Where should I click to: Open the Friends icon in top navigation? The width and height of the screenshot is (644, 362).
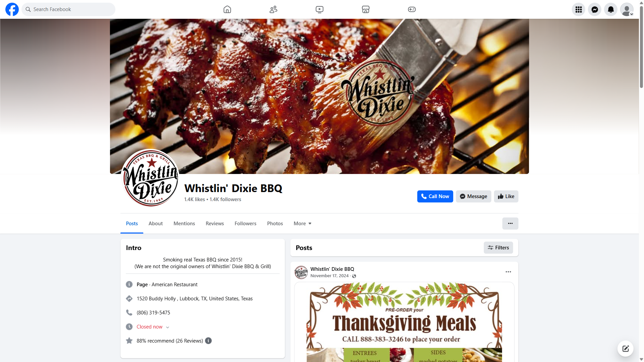pyautogui.click(x=273, y=9)
